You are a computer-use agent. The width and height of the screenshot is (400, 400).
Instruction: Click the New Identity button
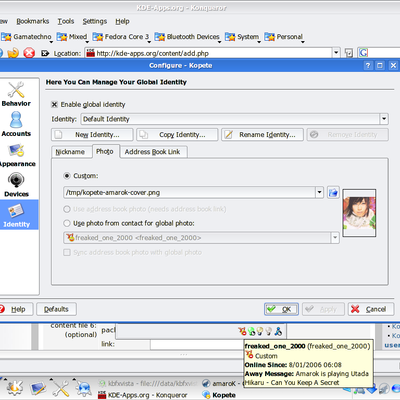(92, 135)
